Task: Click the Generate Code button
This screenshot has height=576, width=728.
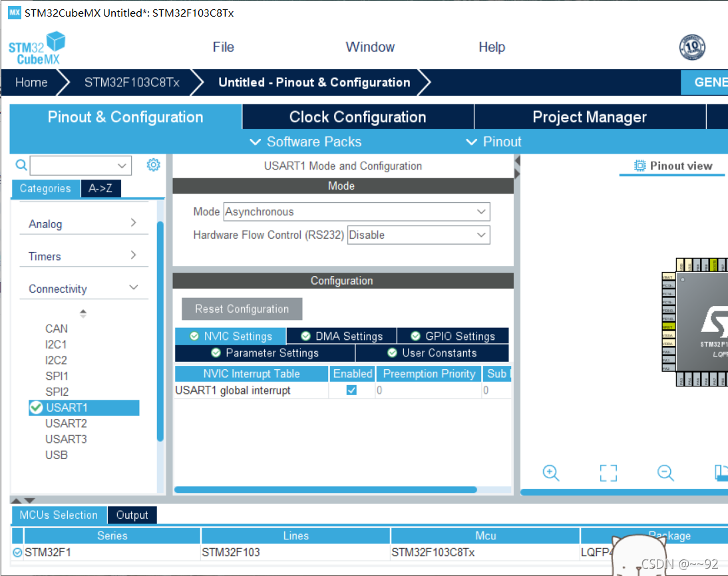Action: pos(704,82)
